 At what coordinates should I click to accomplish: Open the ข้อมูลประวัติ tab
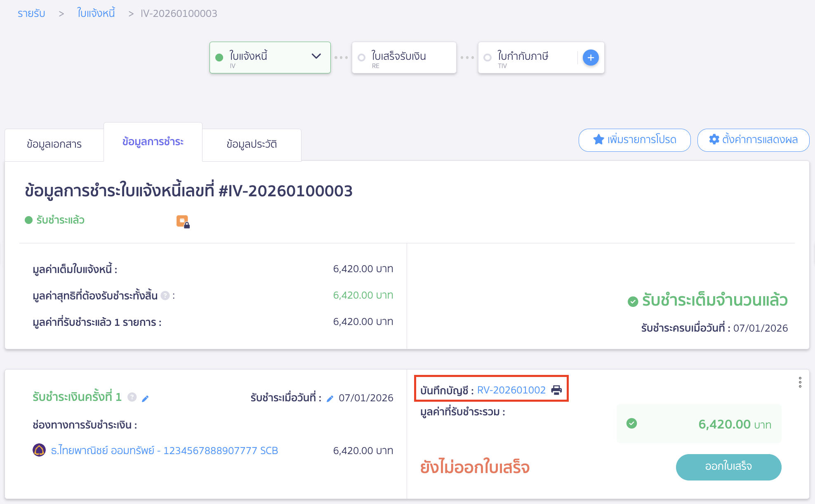point(252,144)
